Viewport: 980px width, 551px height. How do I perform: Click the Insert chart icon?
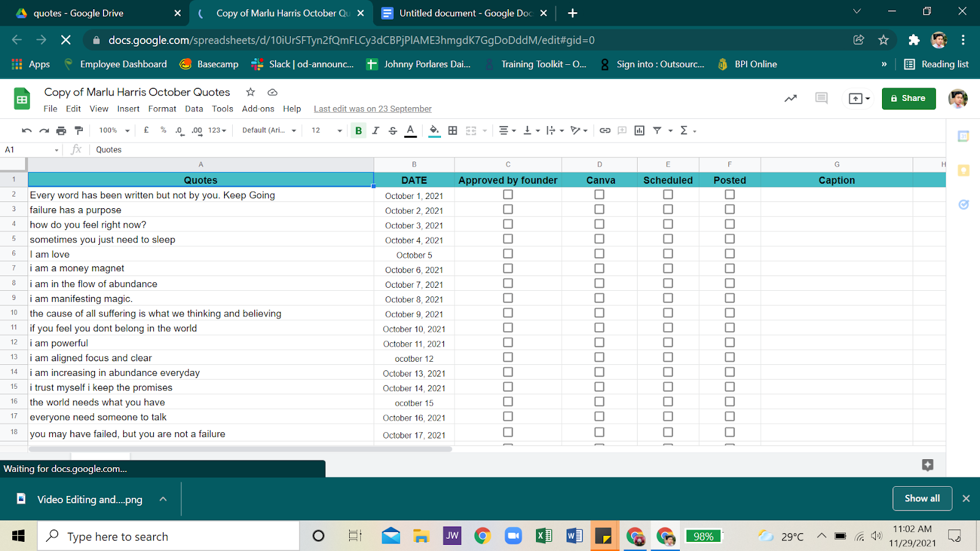[639, 130]
